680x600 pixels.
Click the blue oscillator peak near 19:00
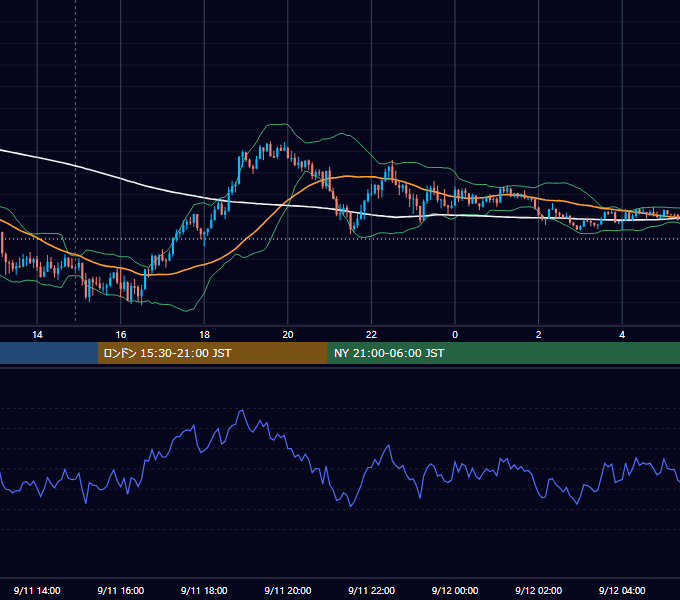coord(242,411)
